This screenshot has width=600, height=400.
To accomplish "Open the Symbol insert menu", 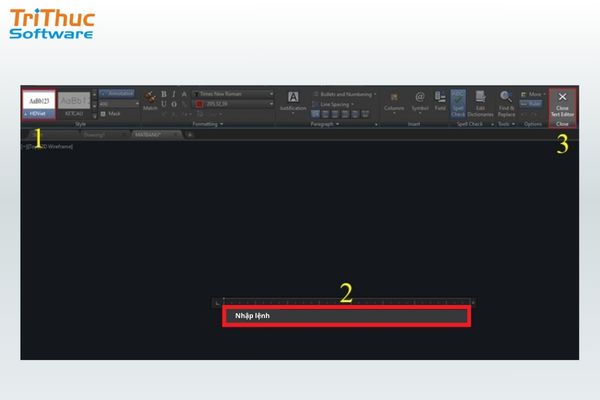I will click(x=420, y=103).
